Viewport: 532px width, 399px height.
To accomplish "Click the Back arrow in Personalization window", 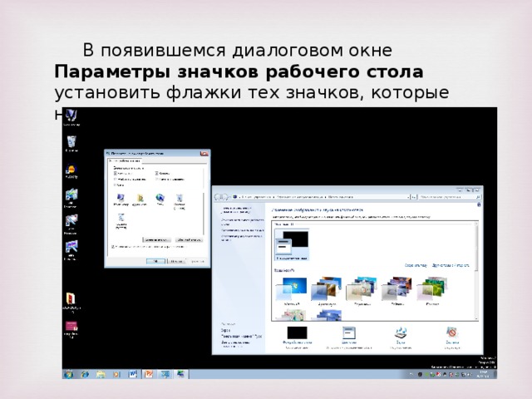I will coord(219,197).
